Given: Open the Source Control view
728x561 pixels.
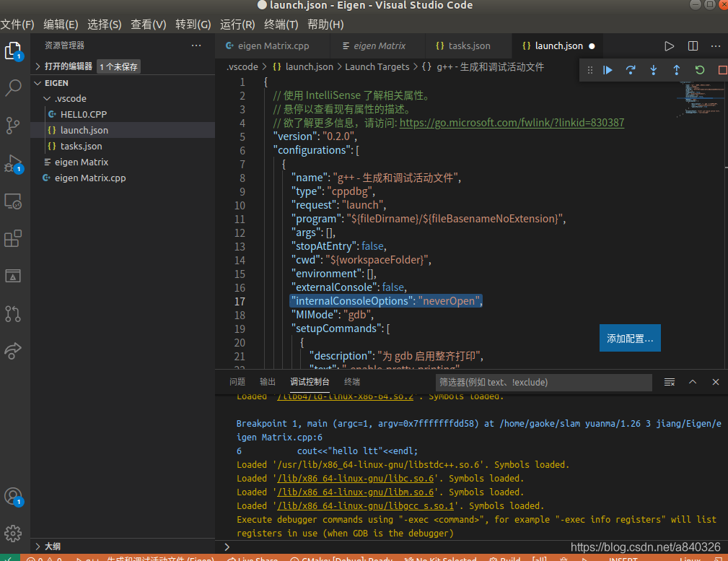Looking at the screenshot, I should click(x=13, y=125).
